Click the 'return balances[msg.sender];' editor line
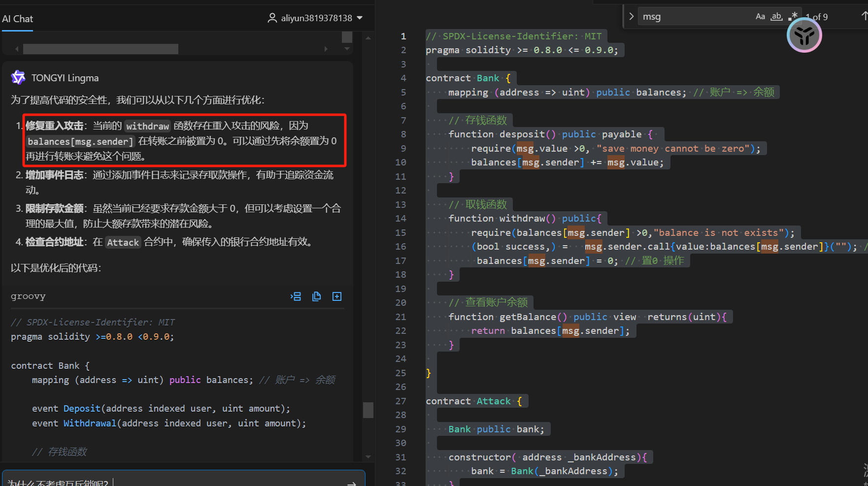Screen dimensions: 868x486 pyautogui.click(x=550, y=330)
